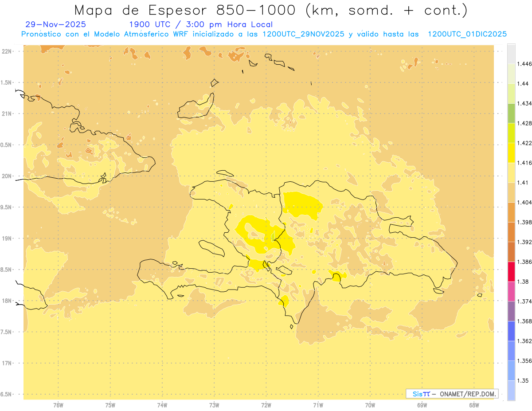Click the latitude label '20N'
This screenshot has width=532, height=411.
pyautogui.click(x=7, y=176)
